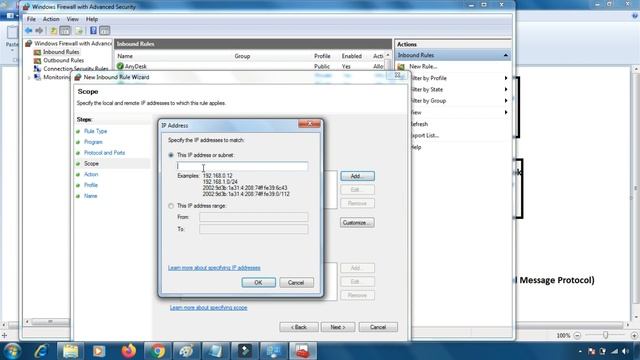Expand Filter by State submenu arrow
The width and height of the screenshot is (640, 360).
(x=506, y=89)
